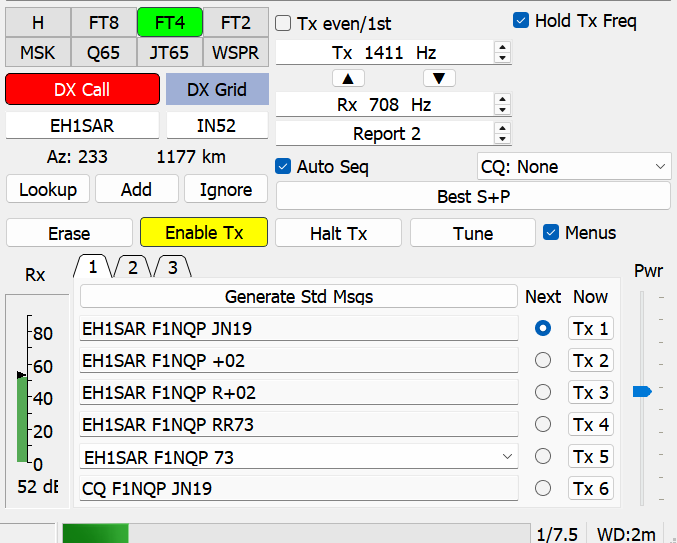Click the DX grid field IN52
Viewport: 677px width, 543px height.
click(x=217, y=125)
